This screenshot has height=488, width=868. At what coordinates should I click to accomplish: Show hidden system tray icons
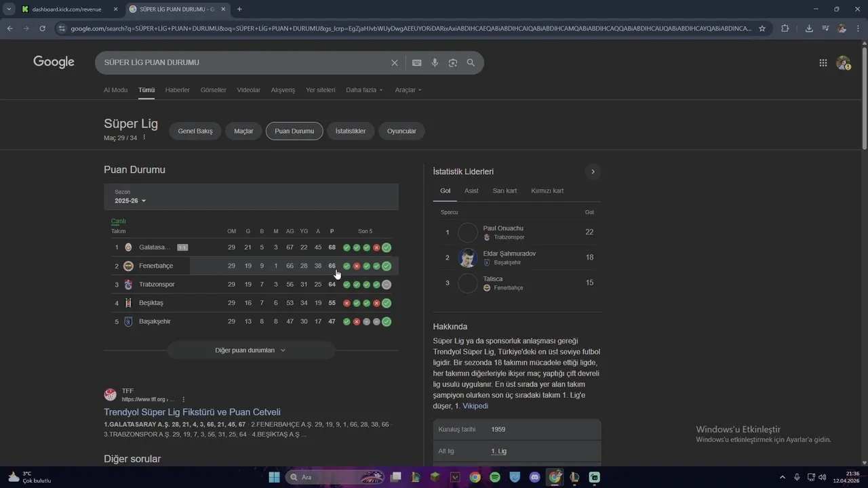[x=782, y=477]
